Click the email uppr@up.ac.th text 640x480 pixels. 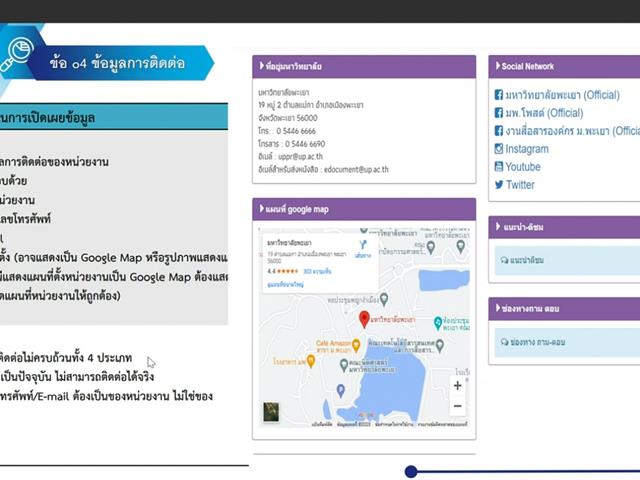(x=300, y=157)
